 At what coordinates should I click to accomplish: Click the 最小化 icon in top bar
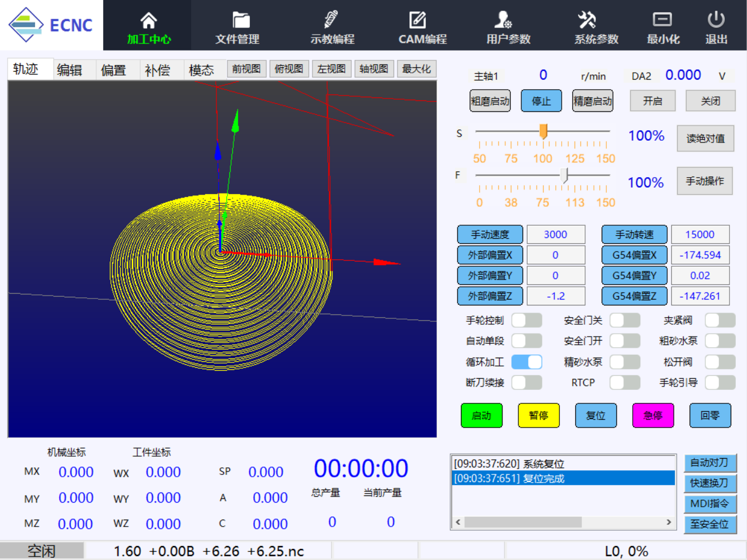[662, 20]
